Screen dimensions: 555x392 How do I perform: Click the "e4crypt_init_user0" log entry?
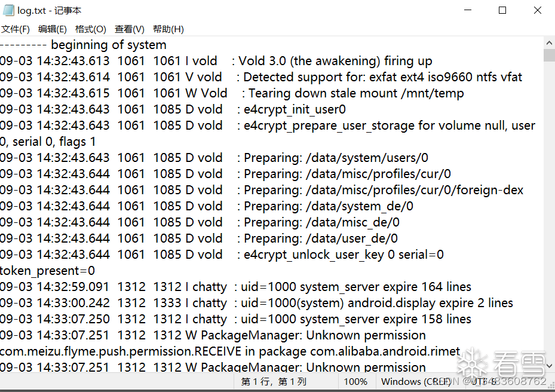click(x=295, y=109)
